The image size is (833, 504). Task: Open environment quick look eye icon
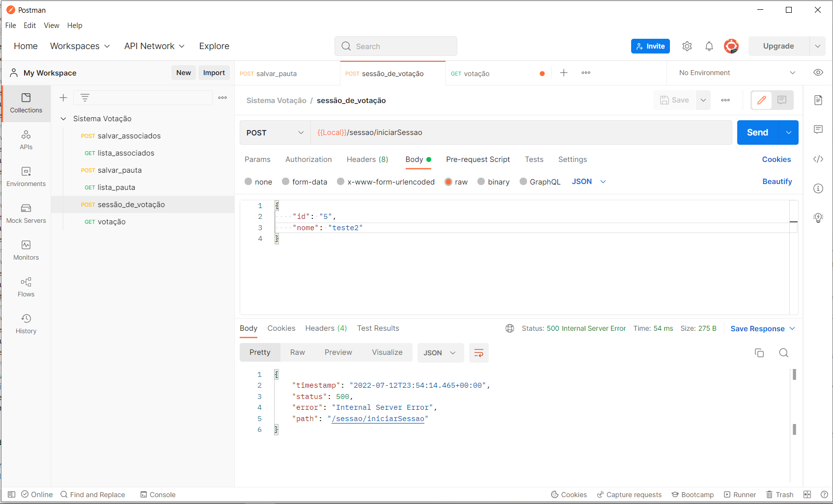coord(818,73)
